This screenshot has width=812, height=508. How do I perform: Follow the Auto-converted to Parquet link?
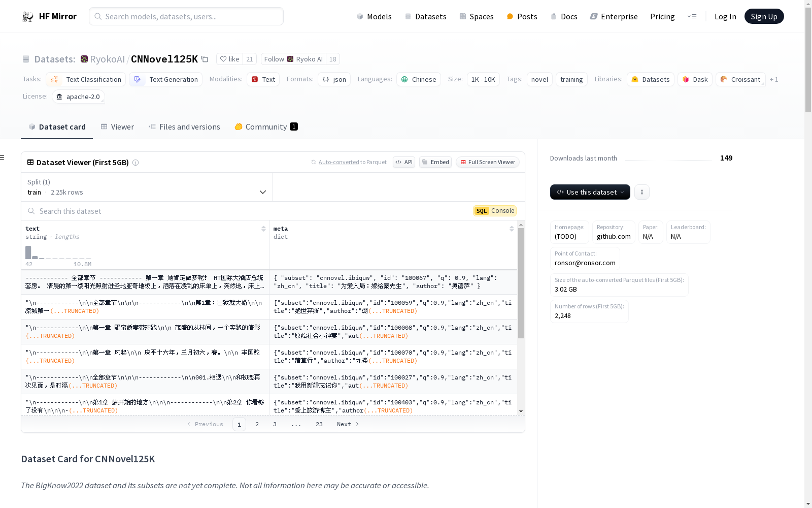pos(339,162)
